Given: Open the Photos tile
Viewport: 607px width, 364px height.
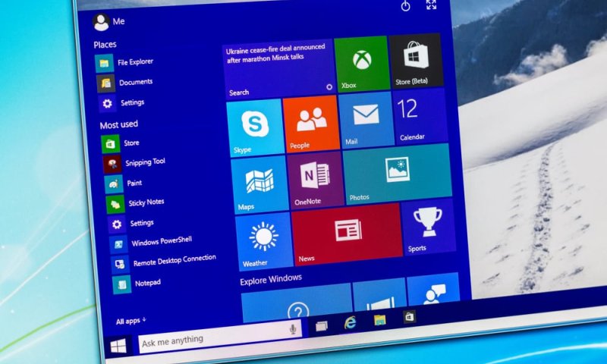Looking at the screenshot, I should coord(397,173).
